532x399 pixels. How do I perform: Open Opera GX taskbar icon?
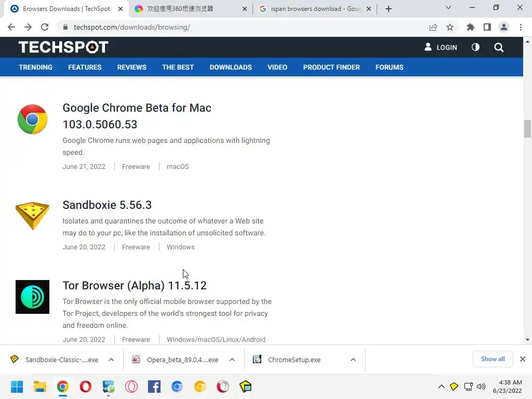pos(131,387)
